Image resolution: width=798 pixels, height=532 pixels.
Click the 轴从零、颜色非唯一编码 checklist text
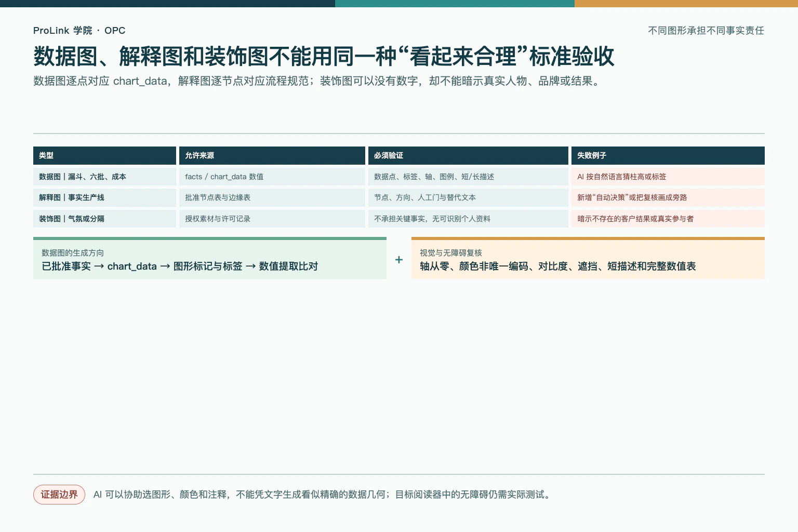click(x=558, y=267)
